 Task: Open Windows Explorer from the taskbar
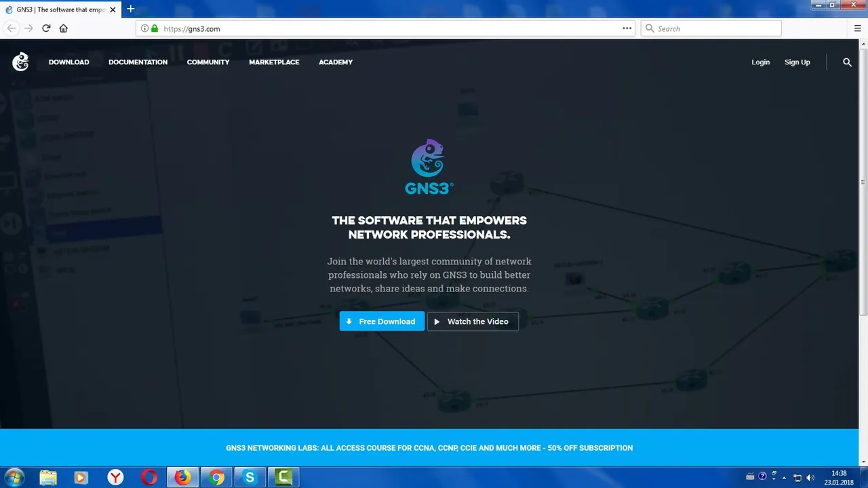[48, 477]
